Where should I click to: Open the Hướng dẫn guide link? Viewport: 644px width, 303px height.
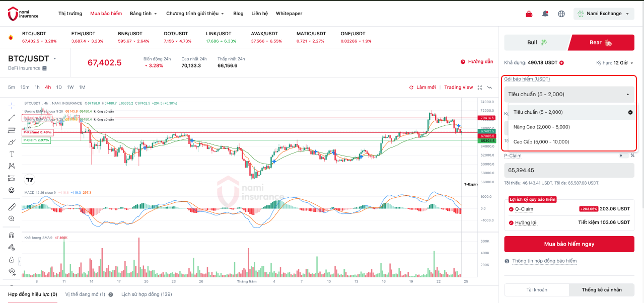coord(477,62)
